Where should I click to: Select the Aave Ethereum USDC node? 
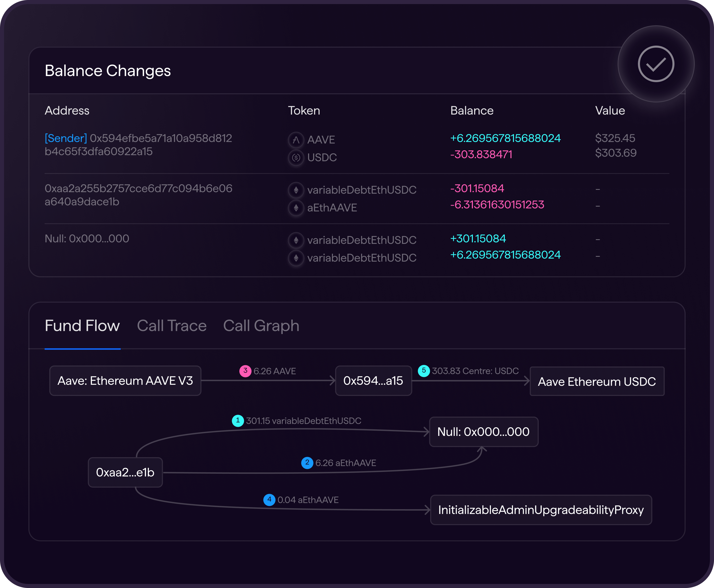point(597,381)
